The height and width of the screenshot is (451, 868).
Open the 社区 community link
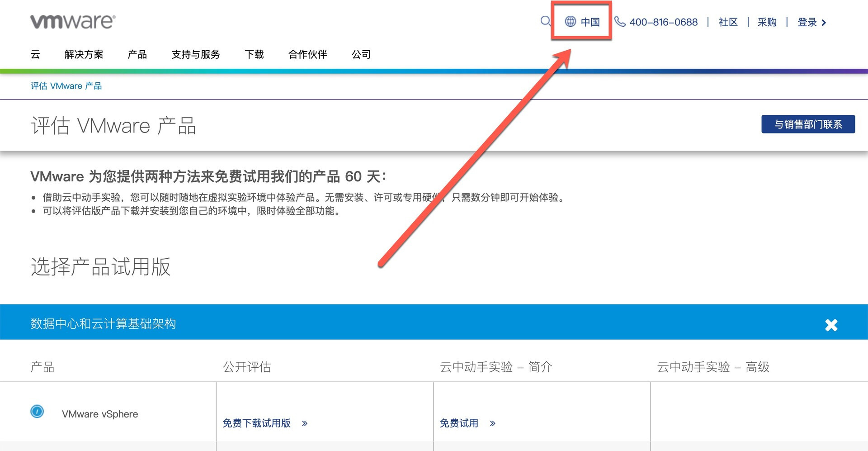[728, 22]
